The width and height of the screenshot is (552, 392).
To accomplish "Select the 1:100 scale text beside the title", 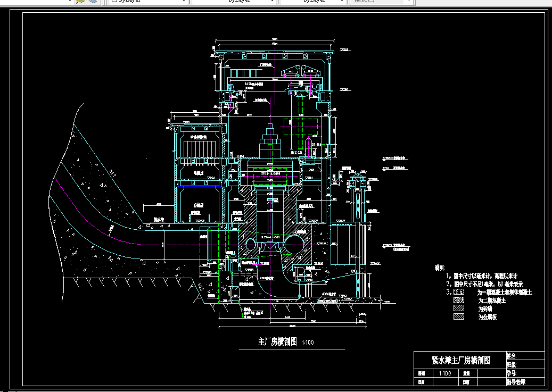I will tap(308, 343).
